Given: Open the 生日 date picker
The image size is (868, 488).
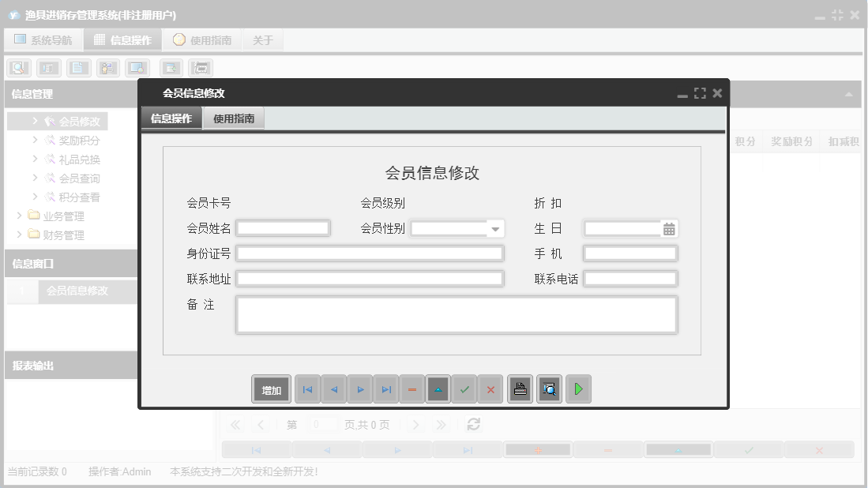Looking at the screenshot, I should 671,228.
